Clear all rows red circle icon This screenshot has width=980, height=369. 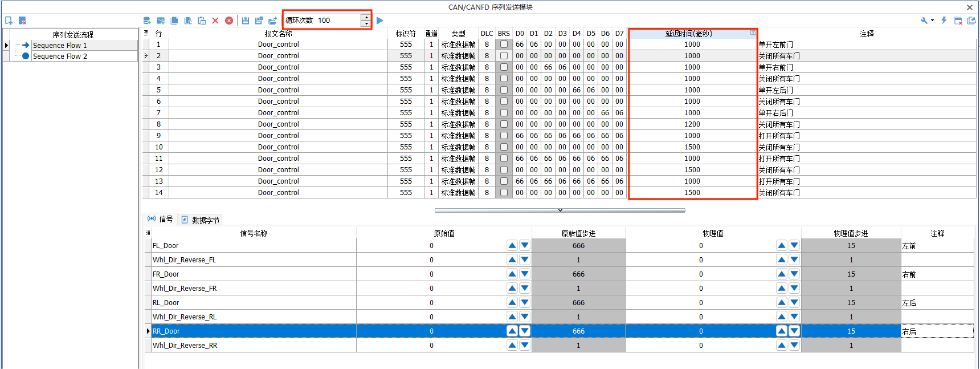tap(229, 21)
